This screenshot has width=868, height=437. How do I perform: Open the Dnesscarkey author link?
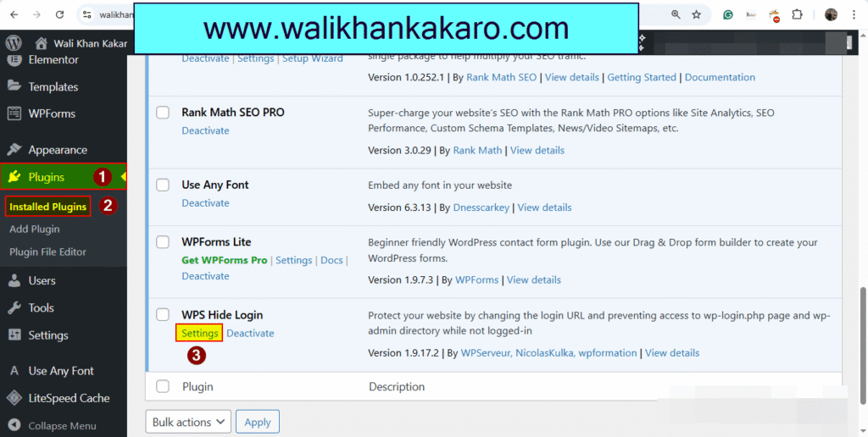[481, 208]
